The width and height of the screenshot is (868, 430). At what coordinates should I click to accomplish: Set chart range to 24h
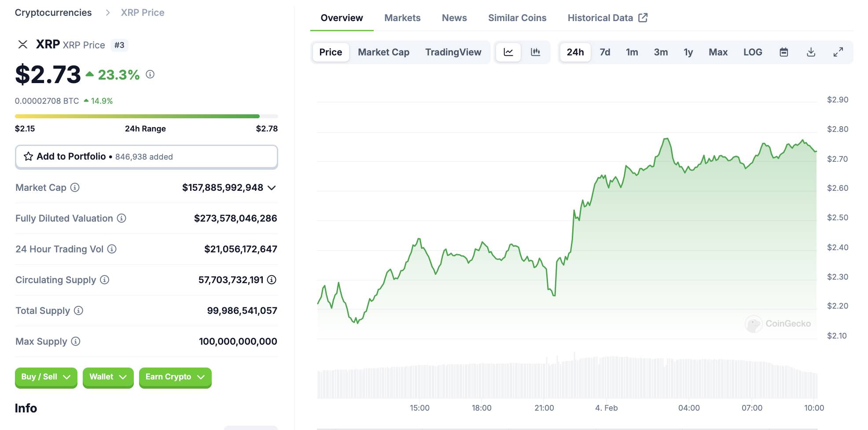(x=575, y=52)
